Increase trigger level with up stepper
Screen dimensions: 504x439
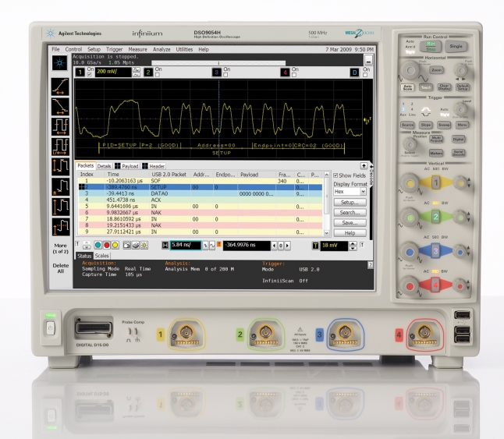353,243
